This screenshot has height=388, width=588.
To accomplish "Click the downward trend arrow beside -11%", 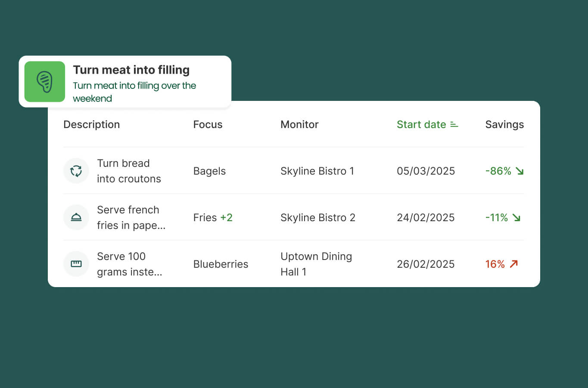I will [x=517, y=218].
